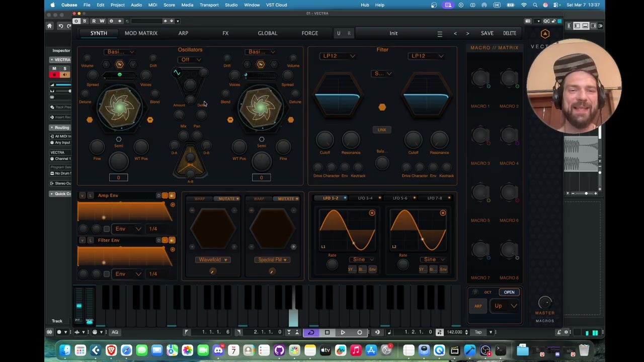The image size is (644, 362).
Task: Open the Spectral FM type dropdown
Action: (x=272, y=260)
